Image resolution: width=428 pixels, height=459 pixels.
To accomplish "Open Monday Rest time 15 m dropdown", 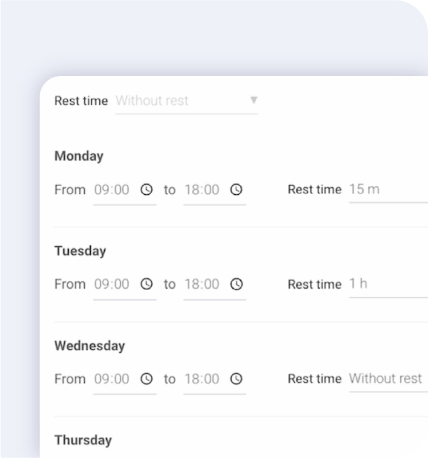I will click(x=388, y=190).
